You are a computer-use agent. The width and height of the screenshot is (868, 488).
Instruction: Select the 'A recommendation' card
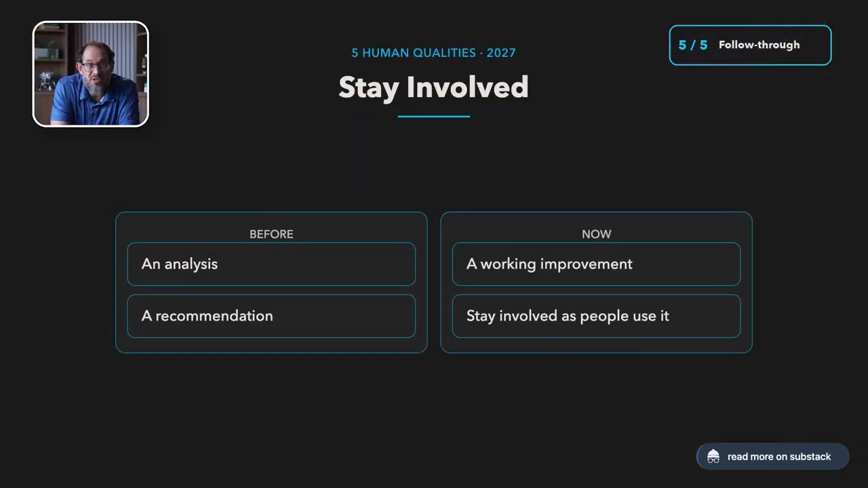coord(271,316)
